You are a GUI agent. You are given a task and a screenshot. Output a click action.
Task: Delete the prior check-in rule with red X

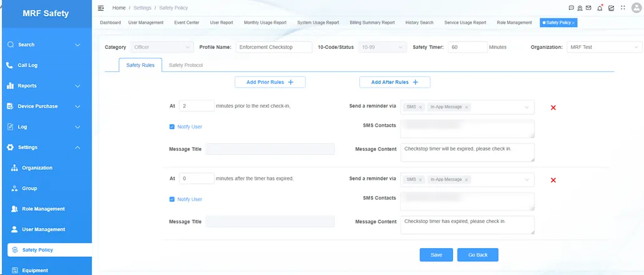click(x=553, y=108)
